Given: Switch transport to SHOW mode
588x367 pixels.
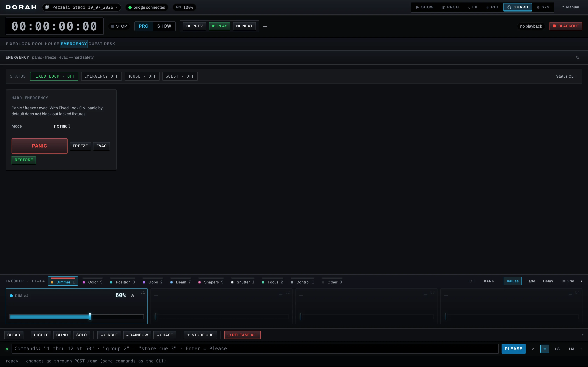Looking at the screenshot, I should 164,26.
